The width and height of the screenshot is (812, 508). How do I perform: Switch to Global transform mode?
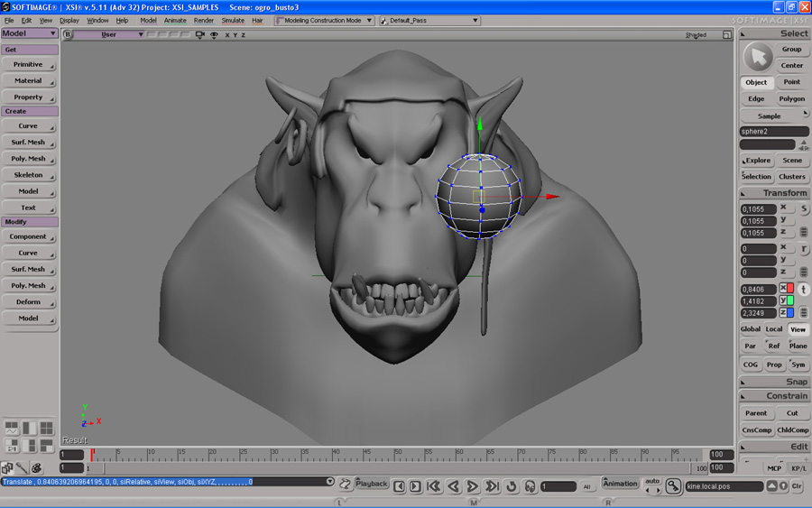(751, 329)
